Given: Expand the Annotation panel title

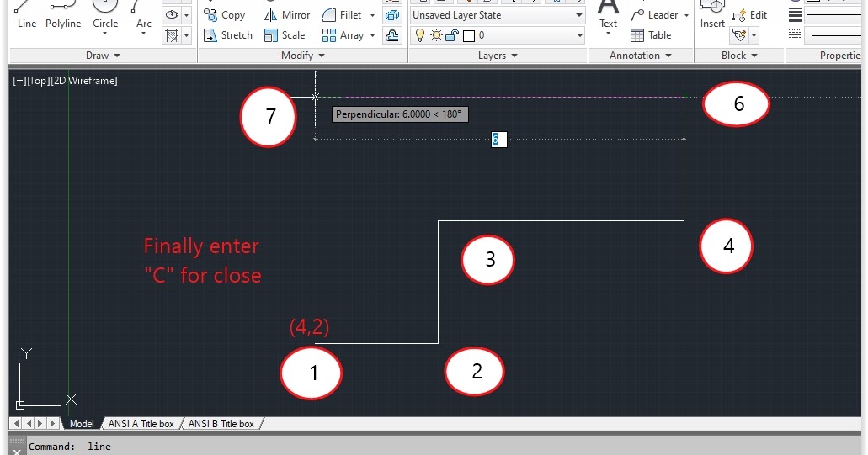Looking at the screenshot, I should pos(641,56).
